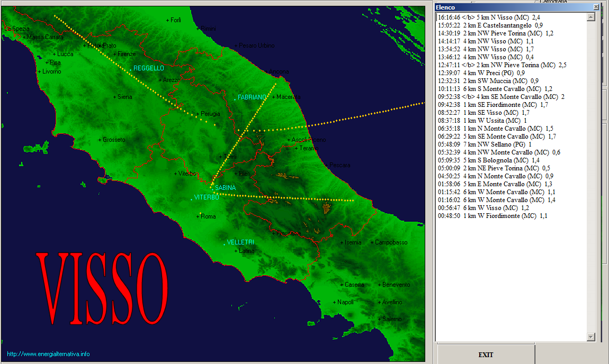Click the Elenco window title bar
Screen dimensions: 609x364
(x=516, y=7)
